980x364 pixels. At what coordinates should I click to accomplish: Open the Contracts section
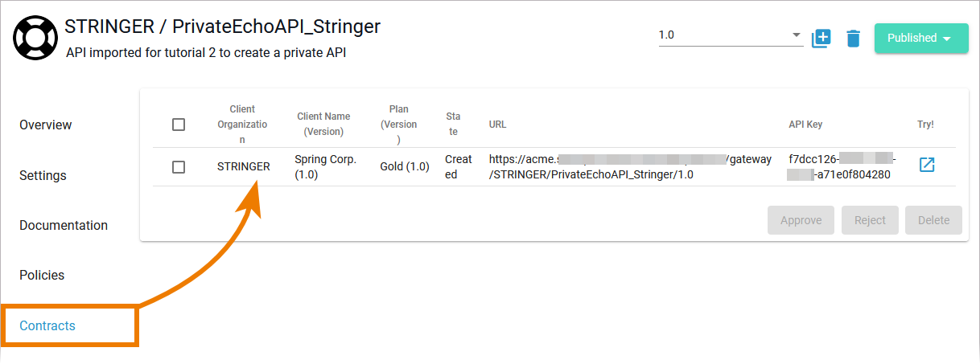pyautogui.click(x=47, y=325)
